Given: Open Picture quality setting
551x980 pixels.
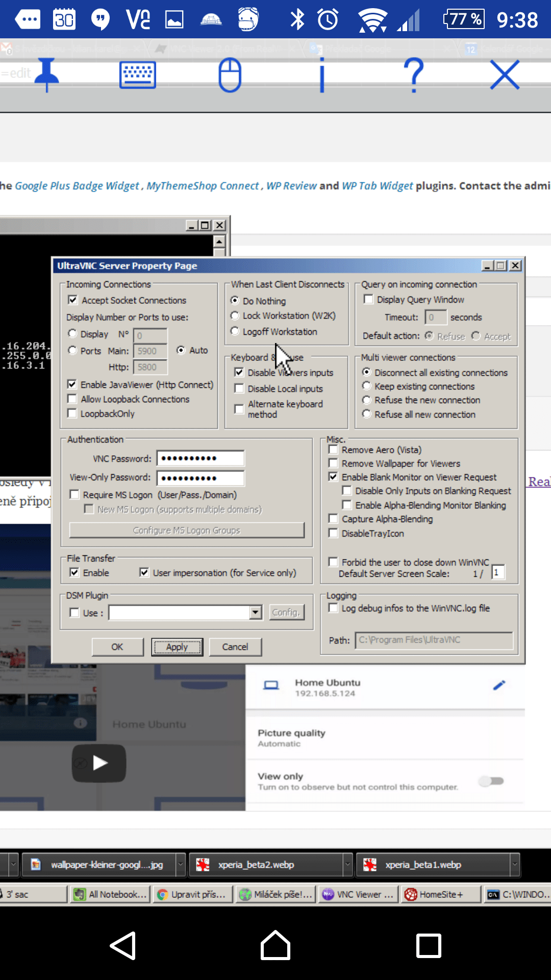Looking at the screenshot, I should pos(385,738).
